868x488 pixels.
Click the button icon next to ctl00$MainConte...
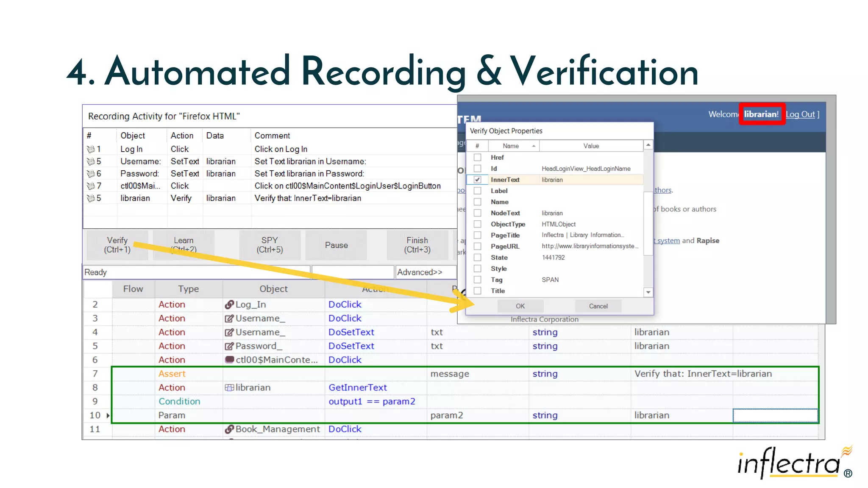tap(229, 360)
